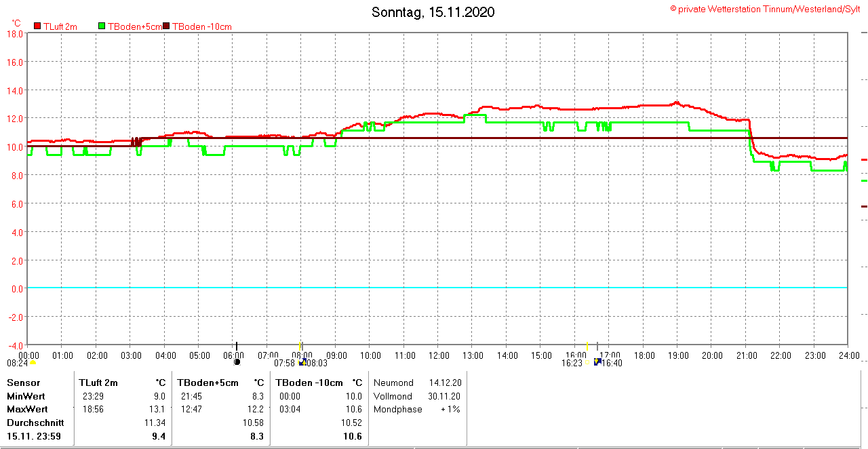The height and width of the screenshot is (449, 868).
Task: Click the Sonntag, 15.11.2020 chart title
Action: point(433,12)
